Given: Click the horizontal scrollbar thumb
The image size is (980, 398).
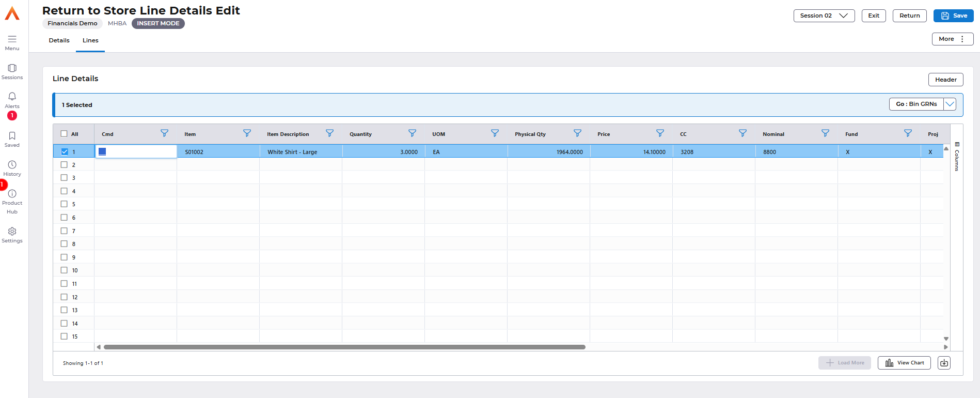Looking at the screenshot, I should point(344,347).
